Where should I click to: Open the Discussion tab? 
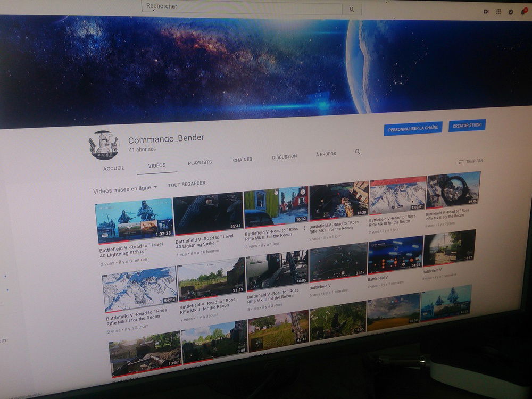(285, 157)
